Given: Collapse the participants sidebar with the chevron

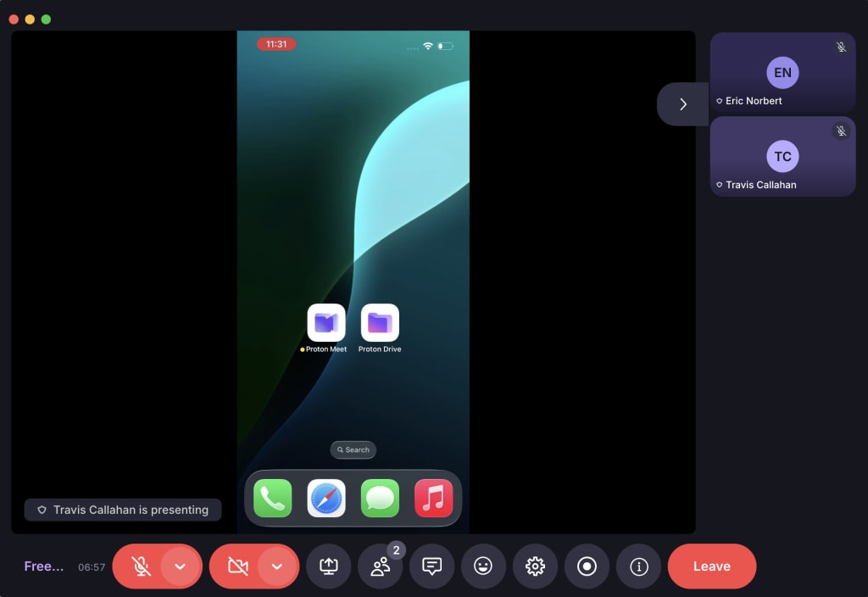Looking at the screenshot, I should click(682, 103).
